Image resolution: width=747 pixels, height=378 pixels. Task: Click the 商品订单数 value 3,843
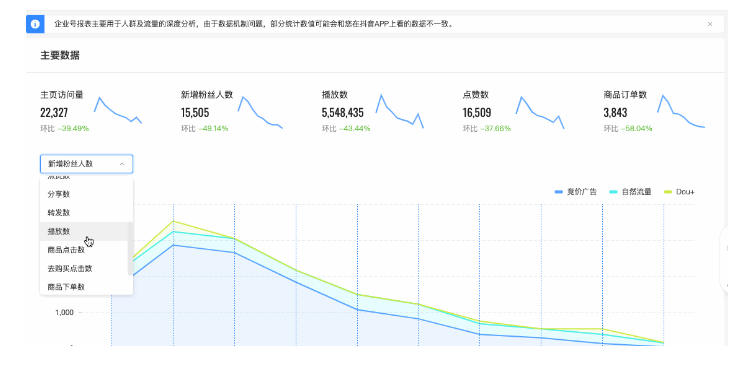point(615,112)
